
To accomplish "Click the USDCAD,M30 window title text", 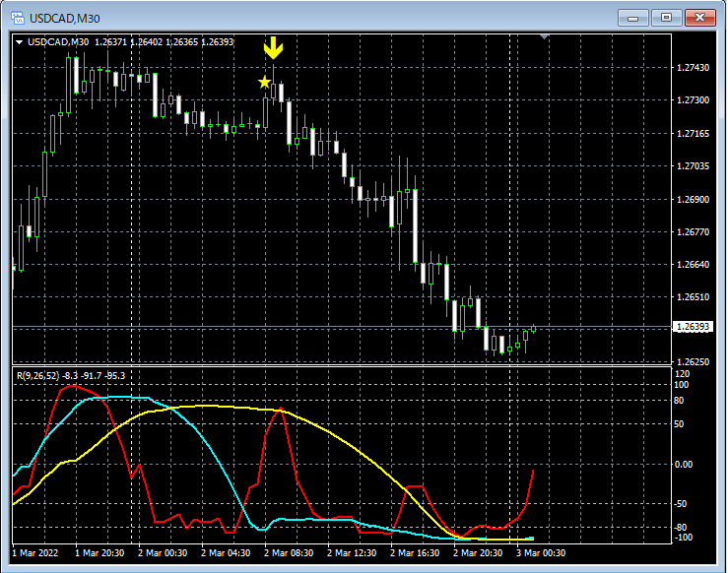I will (65, 19).
